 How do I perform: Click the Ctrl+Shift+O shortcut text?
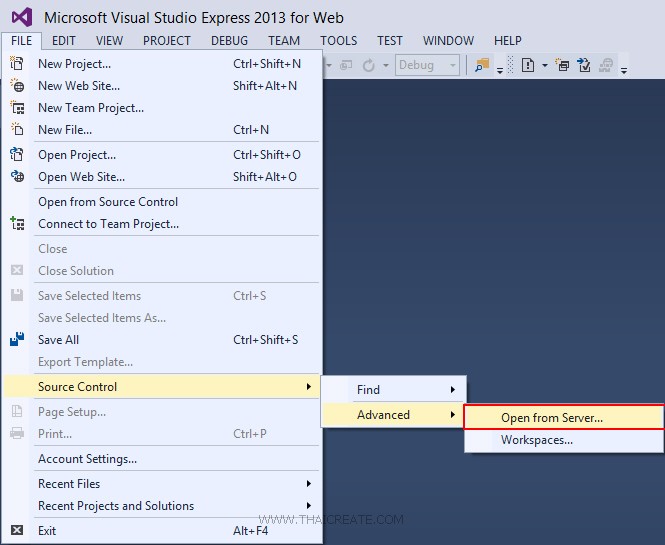(267, 155)
